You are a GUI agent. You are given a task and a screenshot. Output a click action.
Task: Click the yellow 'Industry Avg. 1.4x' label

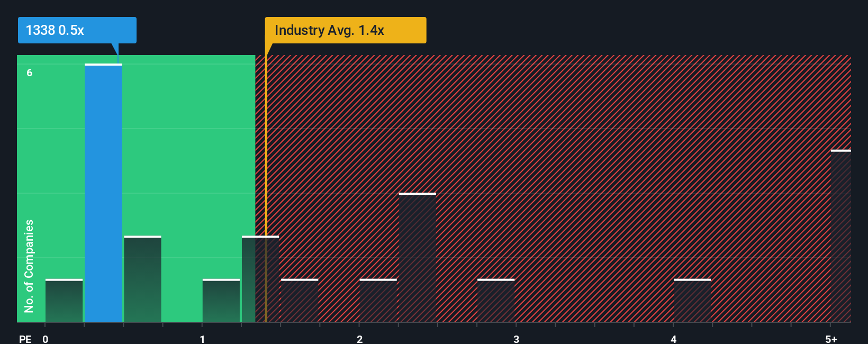pyautogui.click(x=346, y=30)
